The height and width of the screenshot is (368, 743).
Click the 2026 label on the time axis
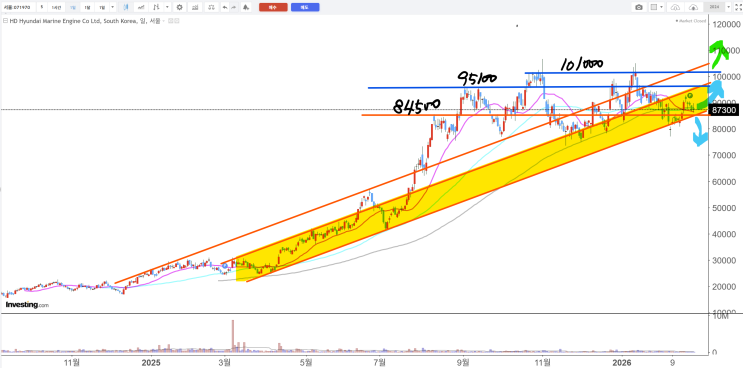(621, 362)
